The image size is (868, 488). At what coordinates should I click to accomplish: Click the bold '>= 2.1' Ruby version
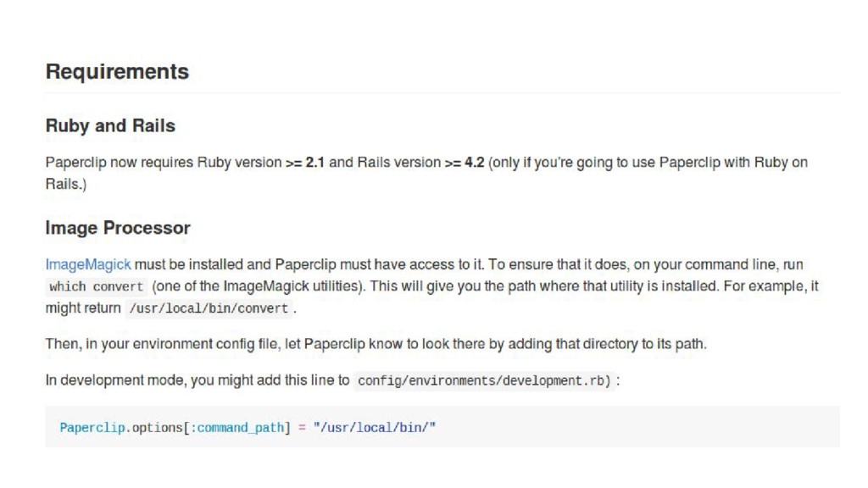pos(305,163)
